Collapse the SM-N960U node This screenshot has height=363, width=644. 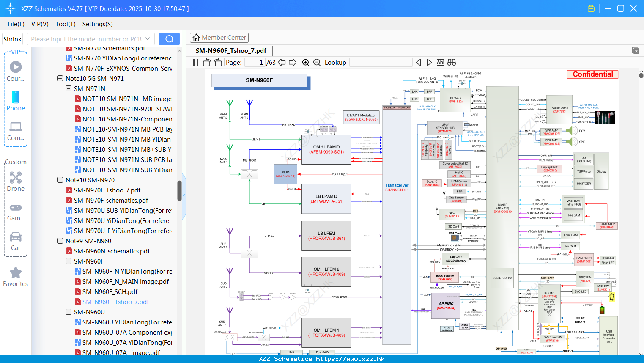tap(69, 312)
